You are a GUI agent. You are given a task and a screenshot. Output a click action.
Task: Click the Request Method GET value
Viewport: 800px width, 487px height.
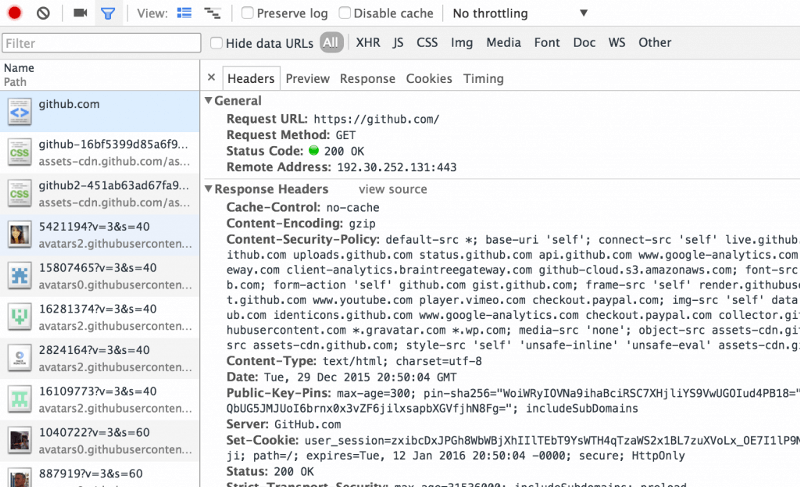345,135
